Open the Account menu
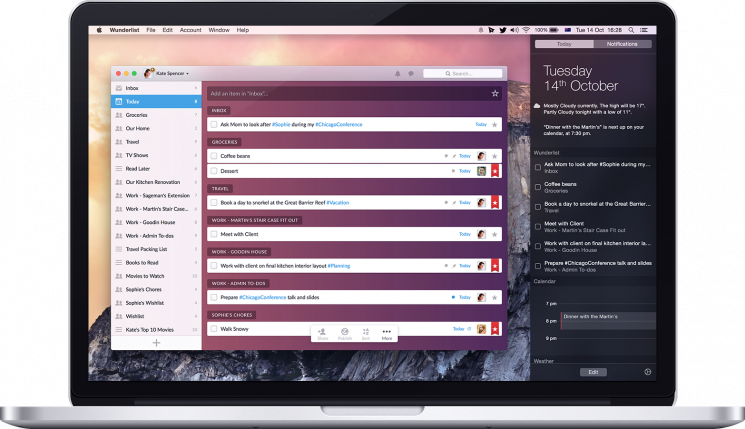Image resolution: width=745 pixels, height=429 pixels. pyautogui.click(x=191, y=30)
